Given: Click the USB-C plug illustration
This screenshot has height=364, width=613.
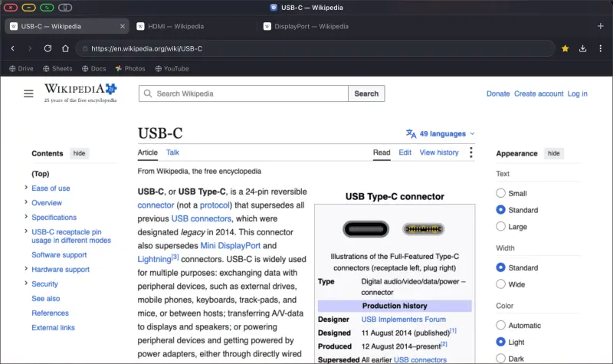Looking at the screenshot, I should 424,229.
